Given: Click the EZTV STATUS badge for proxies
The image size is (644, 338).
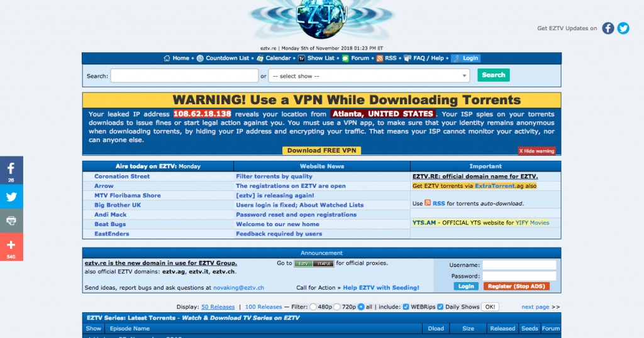Looking at the screenshot, I should 314,263.
